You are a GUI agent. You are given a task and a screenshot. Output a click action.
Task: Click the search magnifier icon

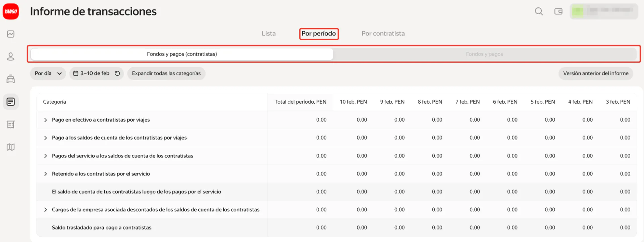coord(539,11)
